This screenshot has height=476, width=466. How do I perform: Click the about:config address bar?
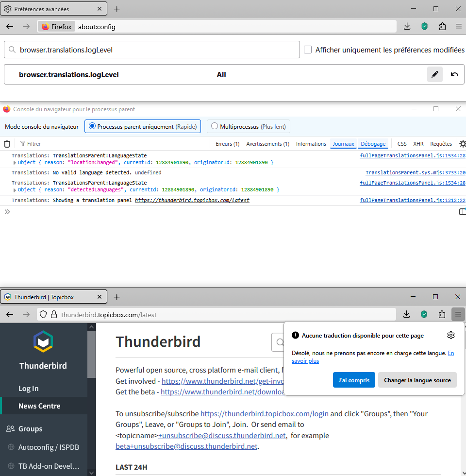[x=216, y=26]
